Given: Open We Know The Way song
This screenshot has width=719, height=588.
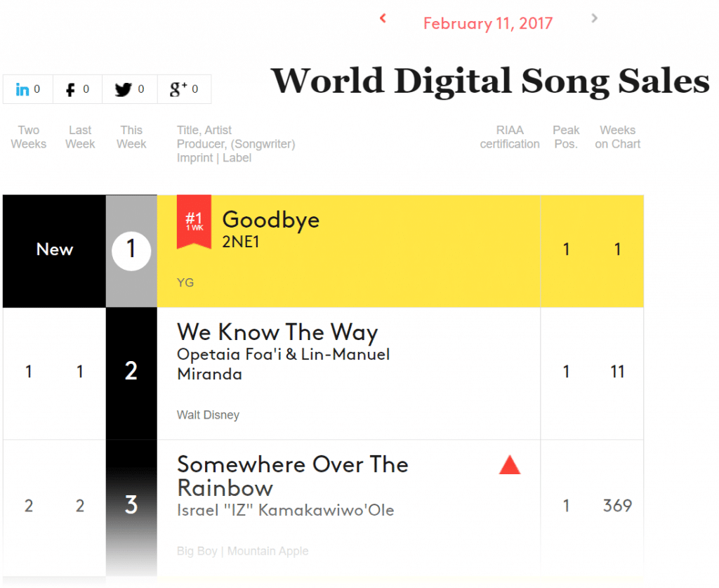Looking at the screenshot, I should (x=277, y=332).
